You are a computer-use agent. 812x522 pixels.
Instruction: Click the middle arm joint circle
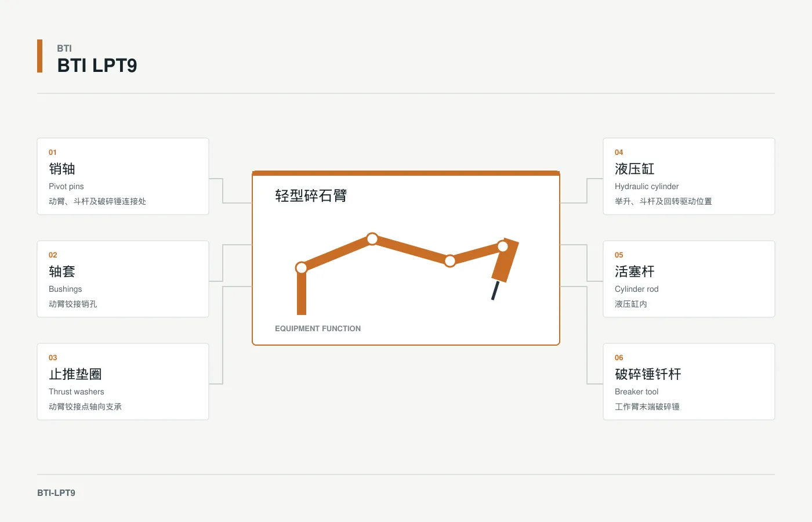tap(450, 261)
